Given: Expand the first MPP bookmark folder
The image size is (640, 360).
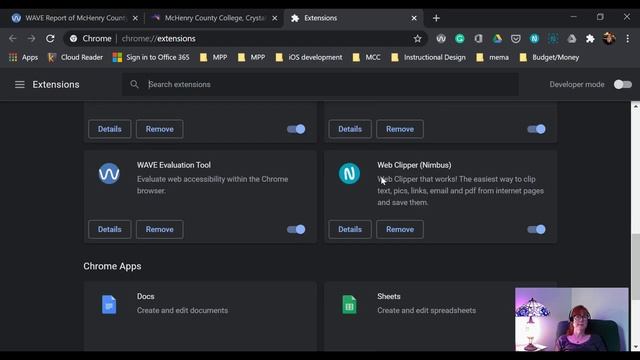Looking at the screenshot, I should (213, 58).
